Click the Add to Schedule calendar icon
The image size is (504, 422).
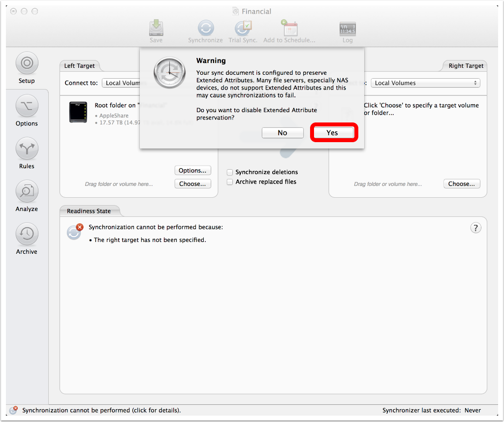(289, 29)
